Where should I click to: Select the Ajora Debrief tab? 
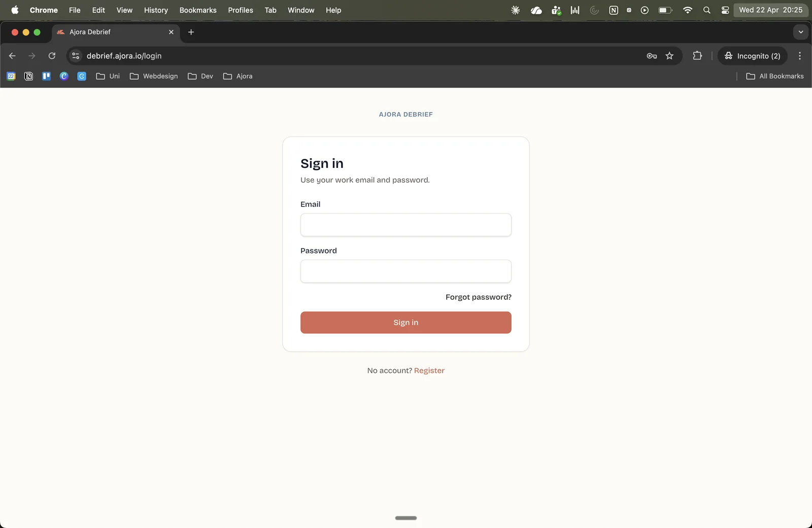click(116, 32)
